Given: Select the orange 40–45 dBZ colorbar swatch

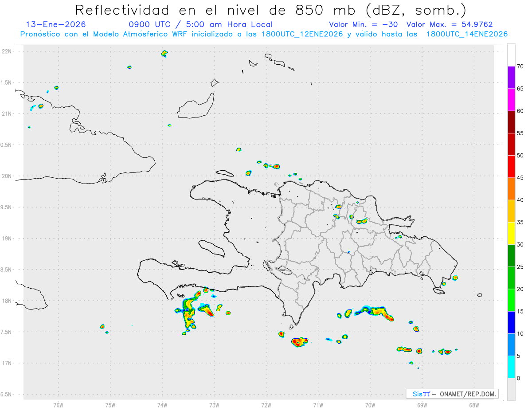Looking at the screenshot, I should tap(511, 189).
